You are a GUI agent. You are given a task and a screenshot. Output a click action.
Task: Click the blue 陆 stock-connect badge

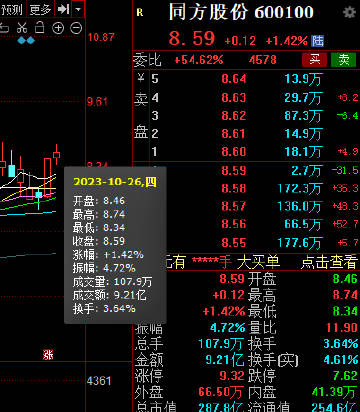click(318, 41)
